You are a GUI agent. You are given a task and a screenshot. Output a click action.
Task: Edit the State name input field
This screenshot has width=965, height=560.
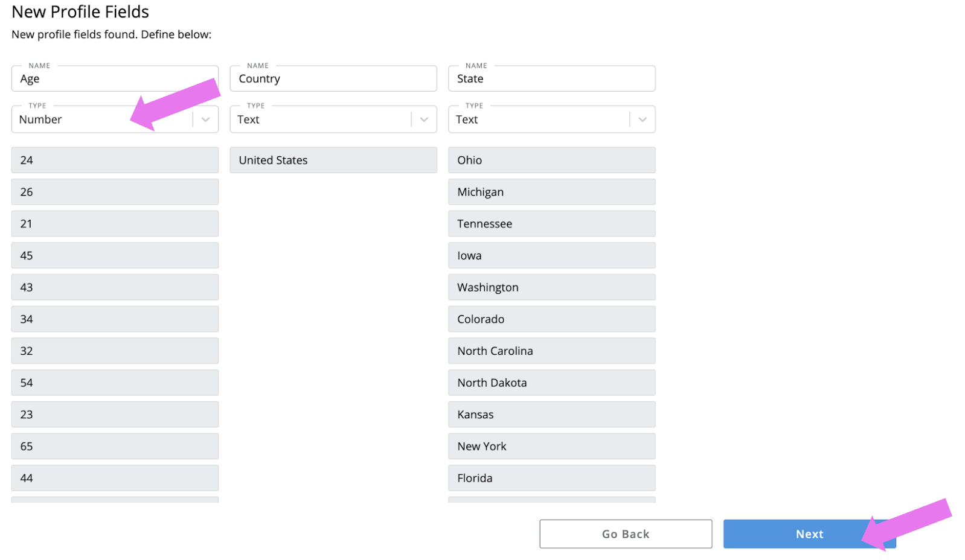(x=551, y=79)
